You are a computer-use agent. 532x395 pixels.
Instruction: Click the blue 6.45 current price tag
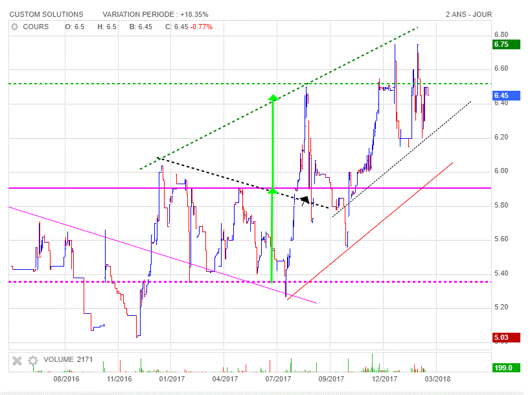(506, 95)
